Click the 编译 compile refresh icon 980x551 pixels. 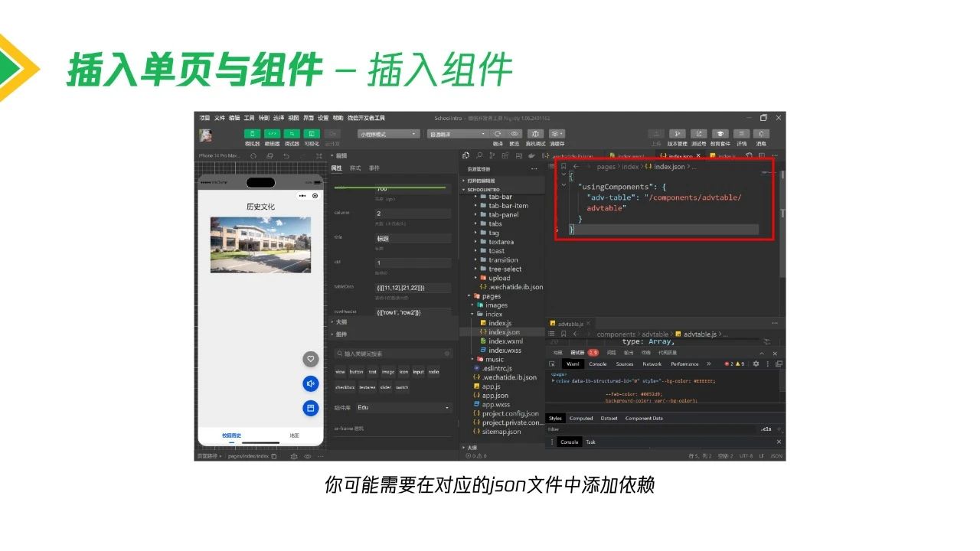[498, 134]
